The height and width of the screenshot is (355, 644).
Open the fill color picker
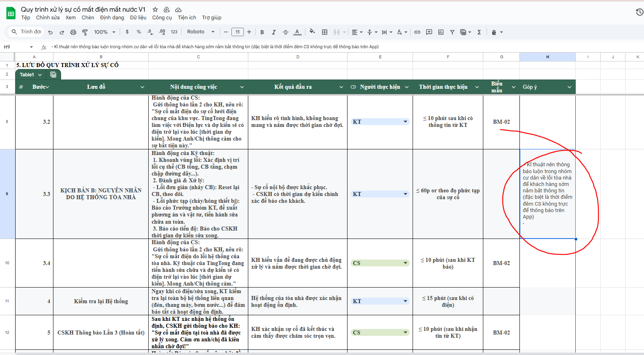pyautogui.click(x=312, y=32)
